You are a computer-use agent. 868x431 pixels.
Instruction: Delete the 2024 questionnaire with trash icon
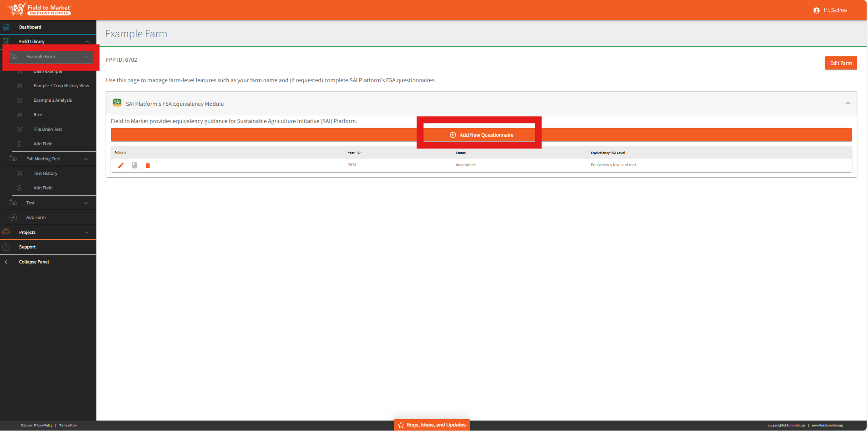click(x=148, y=165)
